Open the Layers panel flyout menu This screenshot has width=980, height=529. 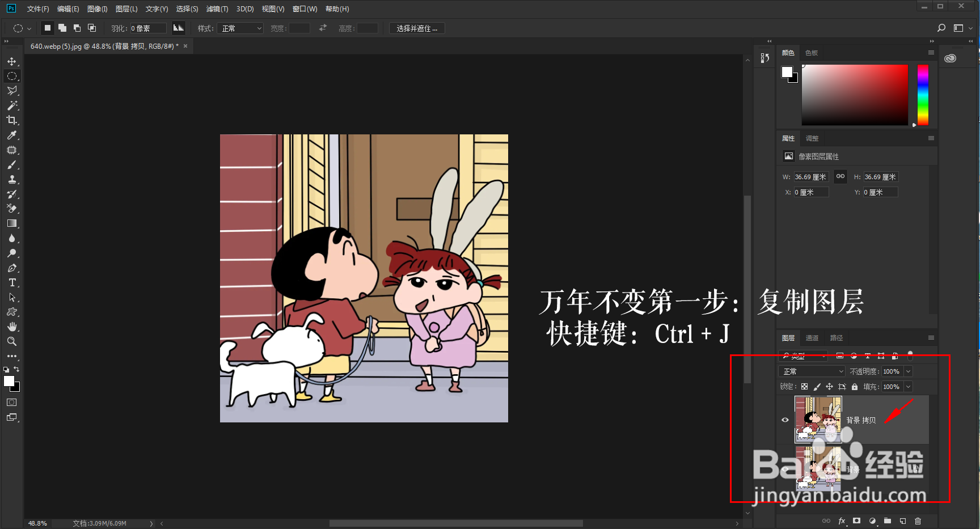click(931, 337)
